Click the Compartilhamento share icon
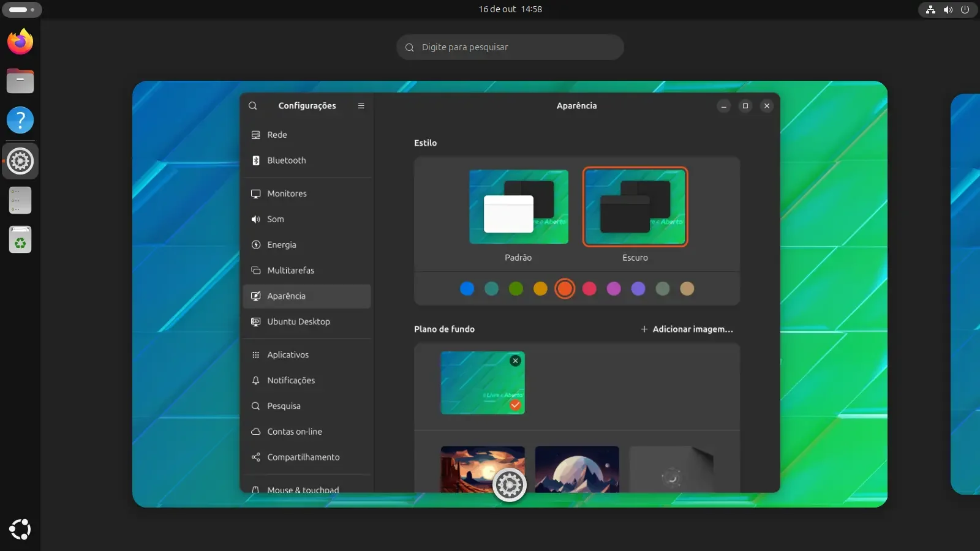980x551 pixels. (x=256, y=457)
